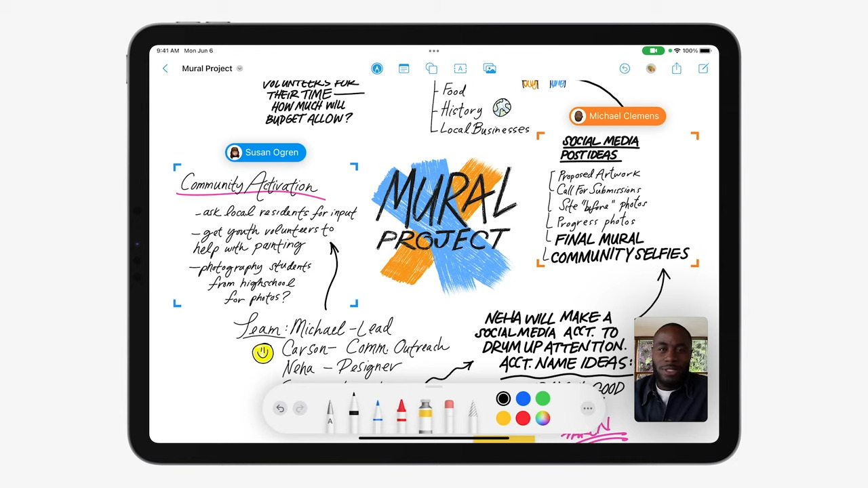The image size is (868, 488).
Task: Add a text box to board
Action: tap(460, 68)
